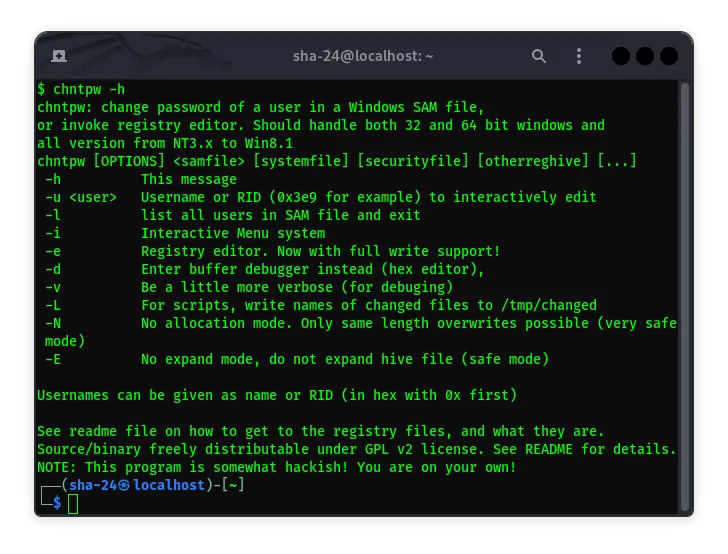Minimize the terminal using the first circle button
Screen dimensions: 728x554
(620, 56)
